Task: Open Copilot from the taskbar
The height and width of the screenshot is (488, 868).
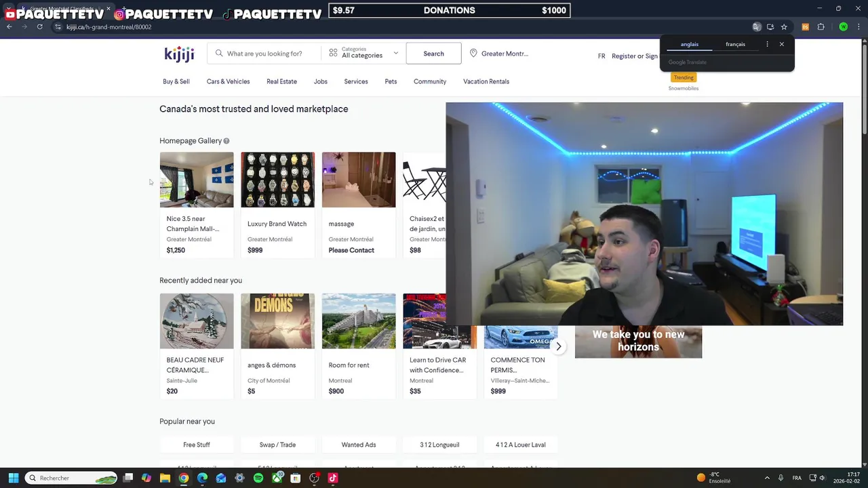Action: point(146,478)
